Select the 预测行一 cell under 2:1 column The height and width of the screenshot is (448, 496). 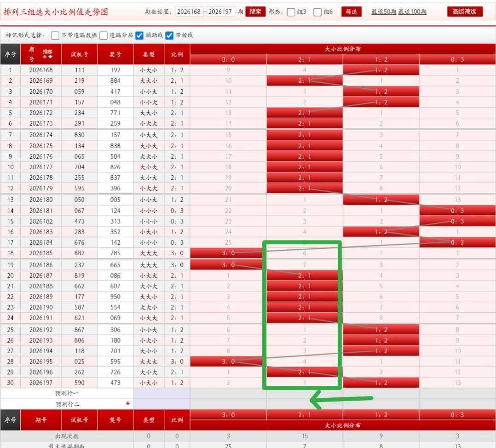(x=305, y=393)
